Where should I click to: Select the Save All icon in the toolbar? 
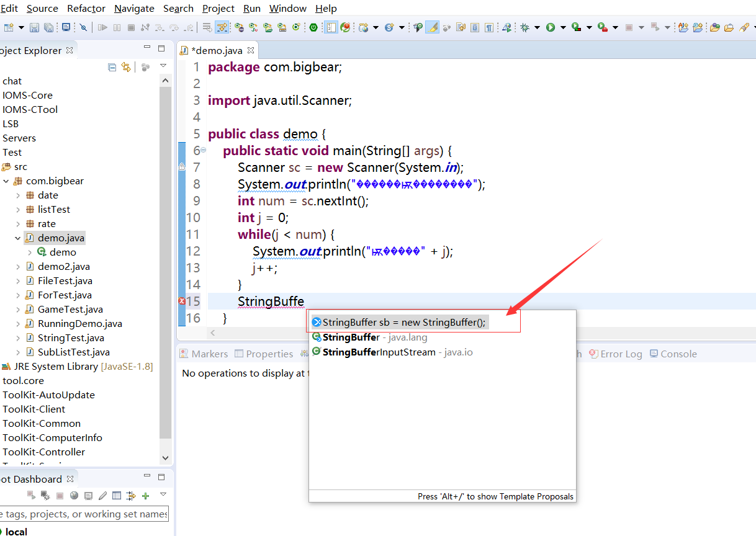[48, 27]
